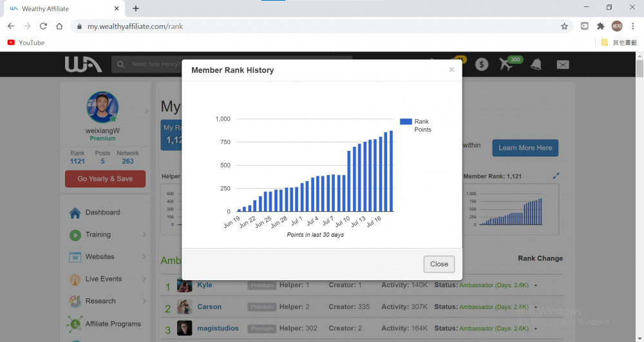Open the Training section icon

pyautogui.click(x=75, y=235)
